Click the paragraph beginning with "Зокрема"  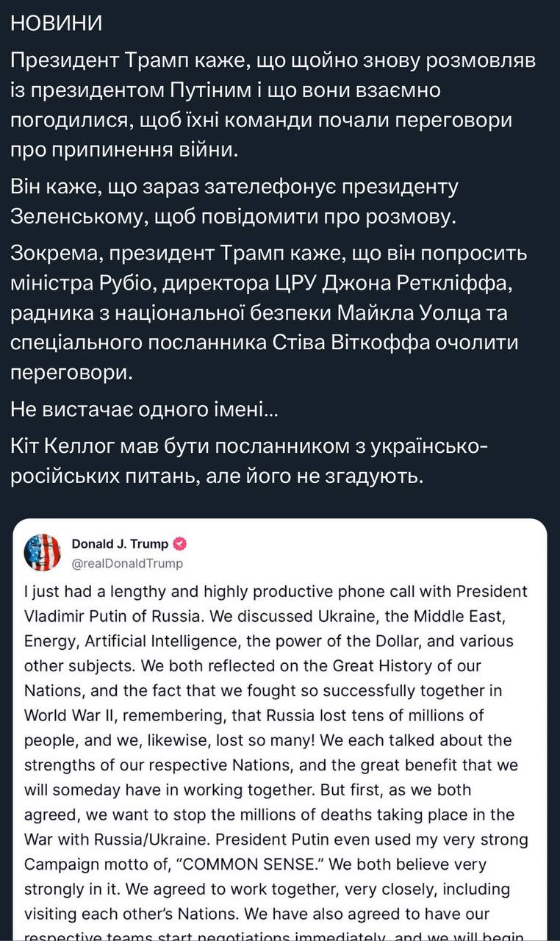269,312
